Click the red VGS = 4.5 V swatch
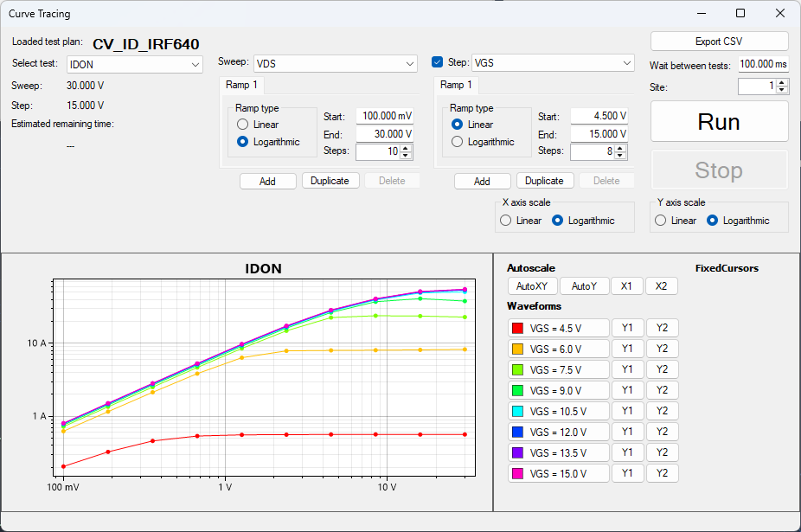The width and height of the screenshot is (801, 532). click(x=518, y=328)
